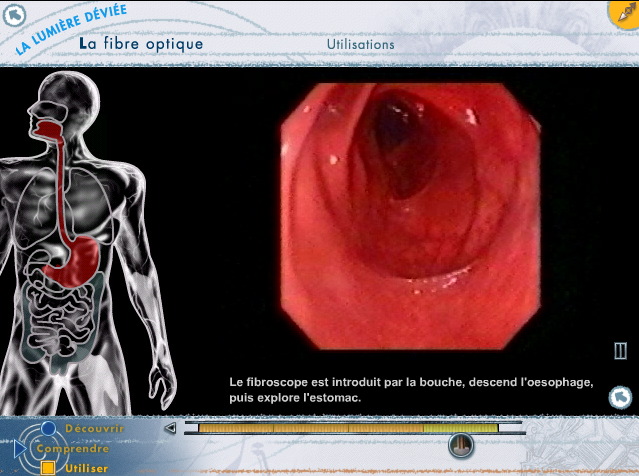The width and height of the screenshot is (639, 476).
Task: Click the La fibre optique heading
Action: click(141, 44)
